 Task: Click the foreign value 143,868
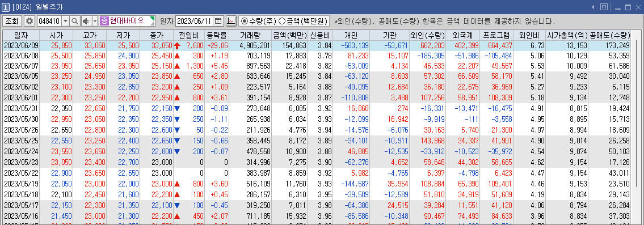click(432, 140)
